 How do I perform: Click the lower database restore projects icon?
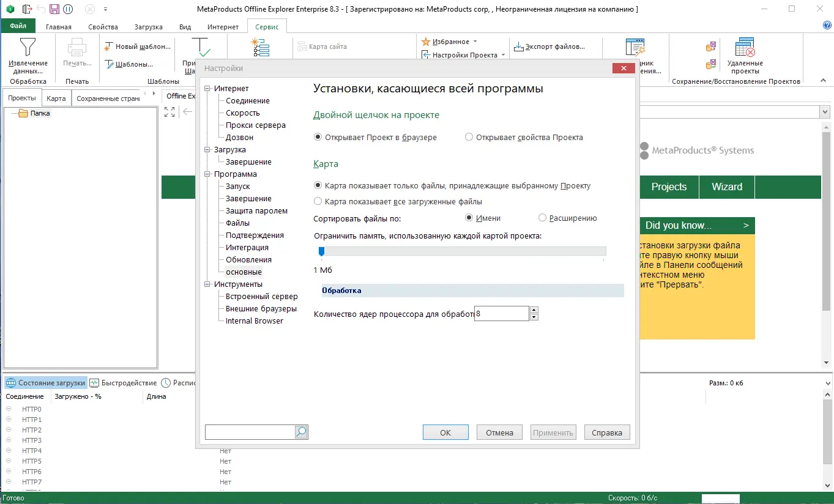[x=711, y=64]
